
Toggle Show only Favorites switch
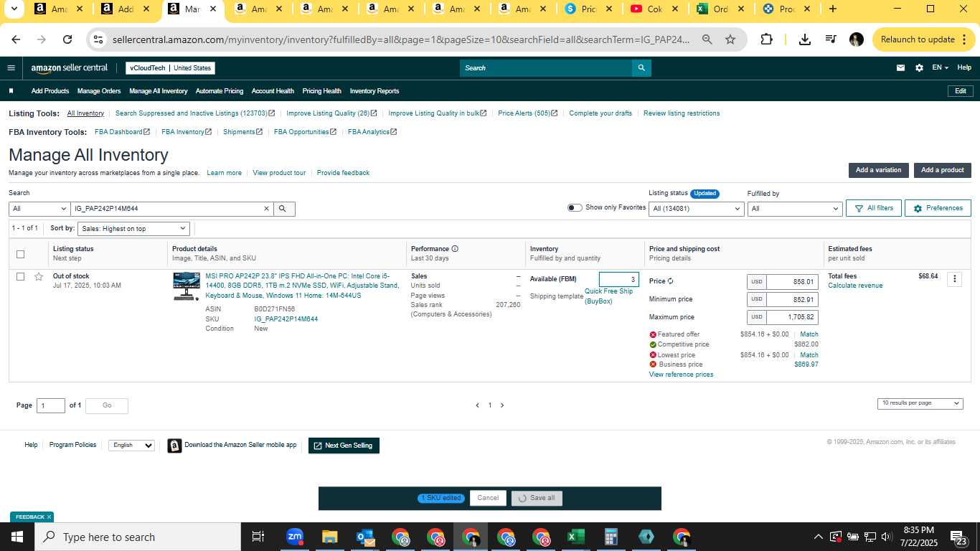coord(575,208)
